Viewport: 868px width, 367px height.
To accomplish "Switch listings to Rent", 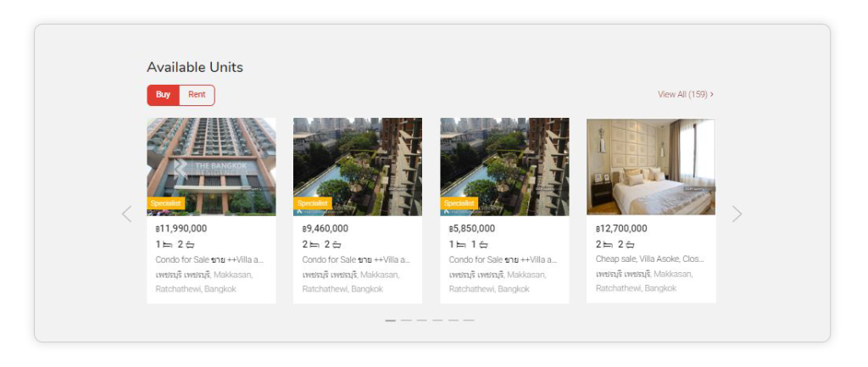I will click(x=197, y=95).
